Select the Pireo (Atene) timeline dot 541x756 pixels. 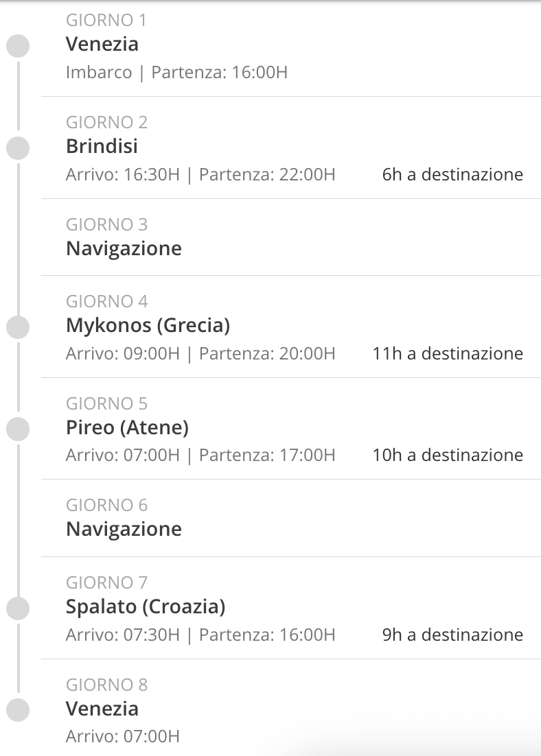coord(18,429)
